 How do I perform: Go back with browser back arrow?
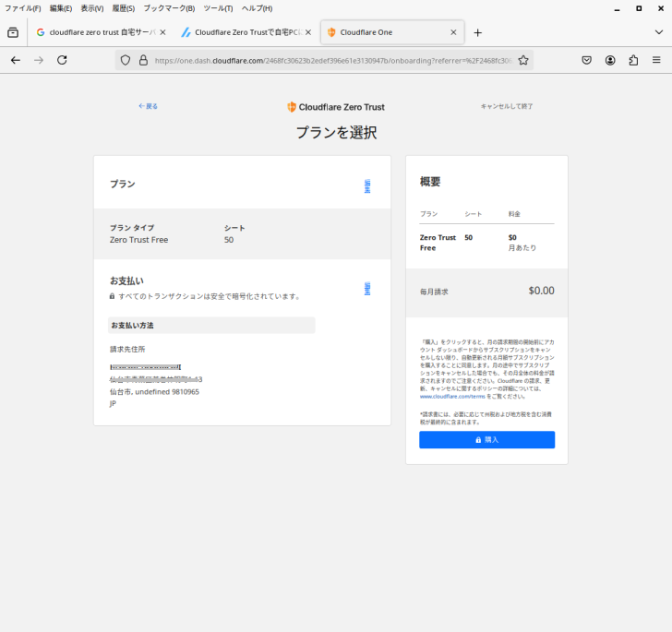click(16, 60)
